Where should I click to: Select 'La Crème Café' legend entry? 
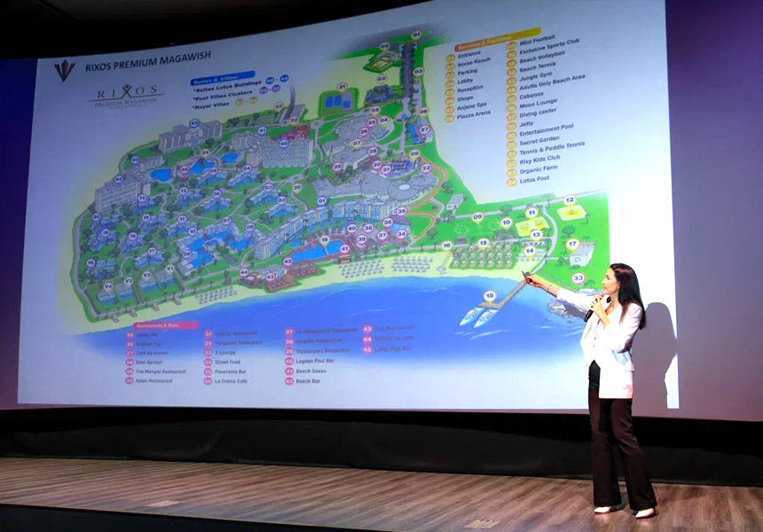(232, 381)
